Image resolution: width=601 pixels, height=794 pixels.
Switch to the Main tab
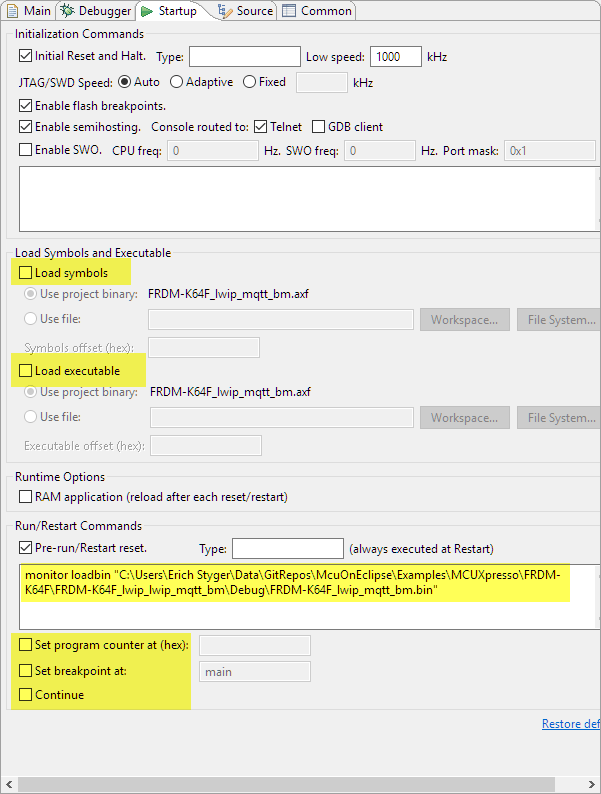point(29,11)
